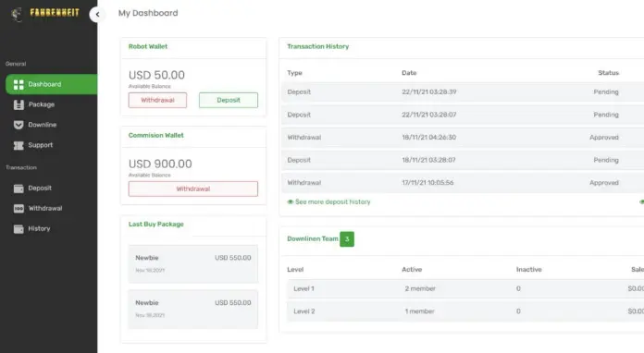644x353 pixels.
Task: Click the eye icon beside See more deposit history
Action: click(x=291, y=201)
